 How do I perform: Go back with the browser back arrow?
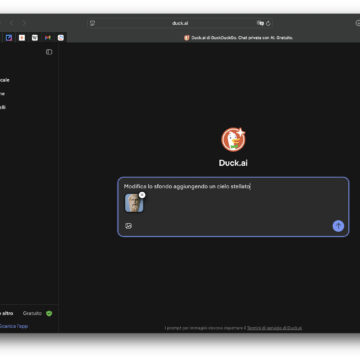11,23
